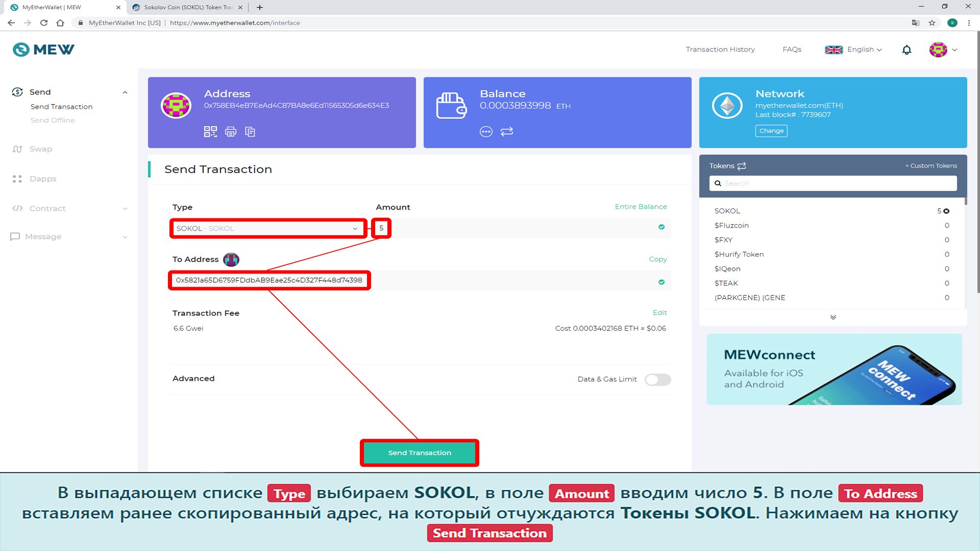Expand the Contract sidebar section

point(125,209)
